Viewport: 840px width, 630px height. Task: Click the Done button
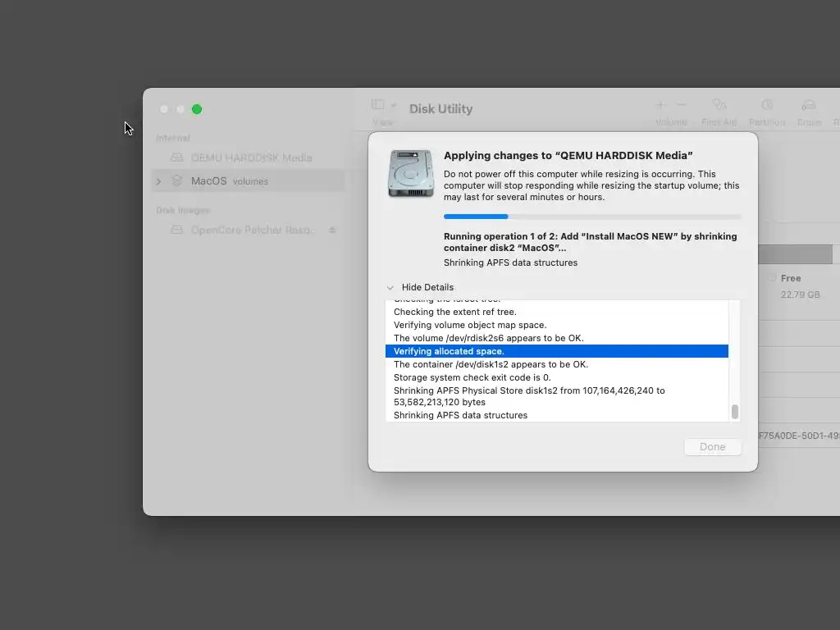point(713,447)
